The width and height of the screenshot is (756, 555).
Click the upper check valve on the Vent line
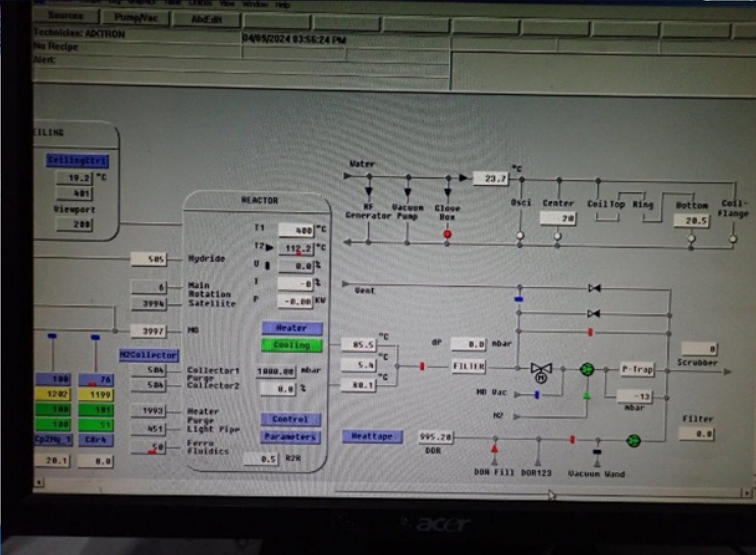coord(594,288)
